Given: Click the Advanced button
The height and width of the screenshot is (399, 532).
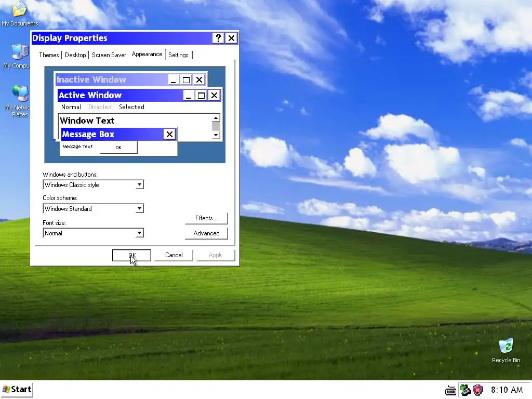Looking at the screenshot, I should 206,233.
